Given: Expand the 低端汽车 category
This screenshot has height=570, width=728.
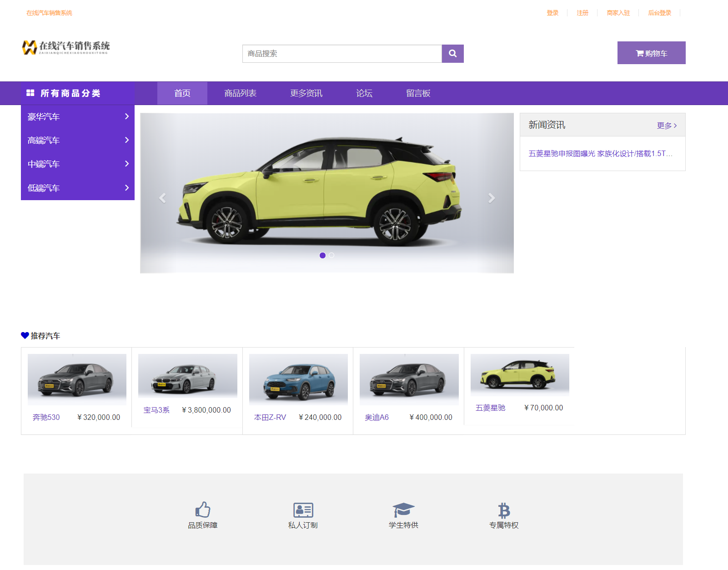Looking at the screenshot, I should (x=78, y=188).
